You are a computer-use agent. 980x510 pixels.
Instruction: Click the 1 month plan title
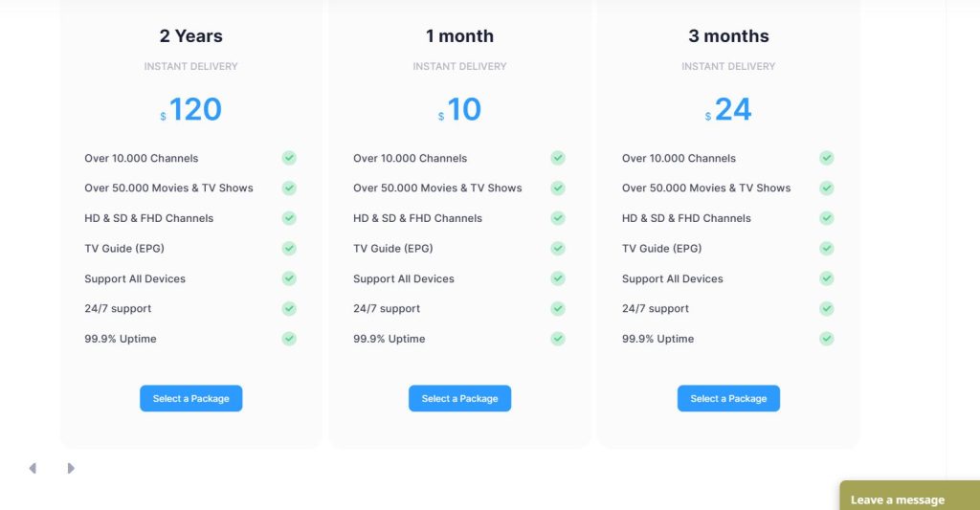[460, 36]
